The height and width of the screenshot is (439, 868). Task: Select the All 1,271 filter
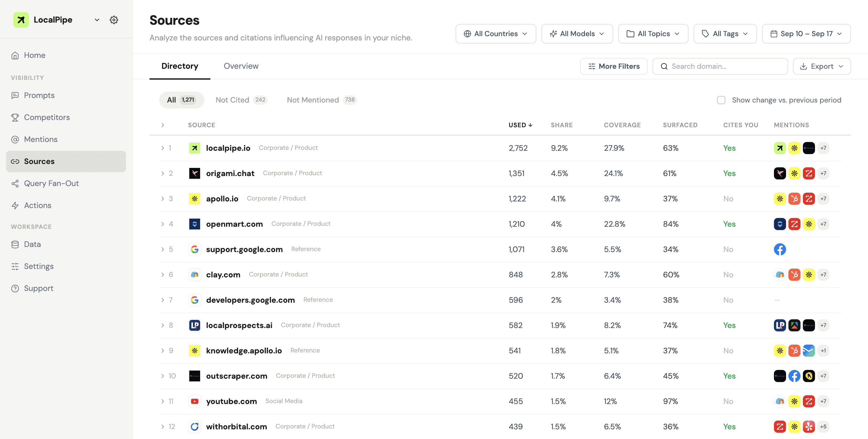pyautogui.click(x=182, y=100)
